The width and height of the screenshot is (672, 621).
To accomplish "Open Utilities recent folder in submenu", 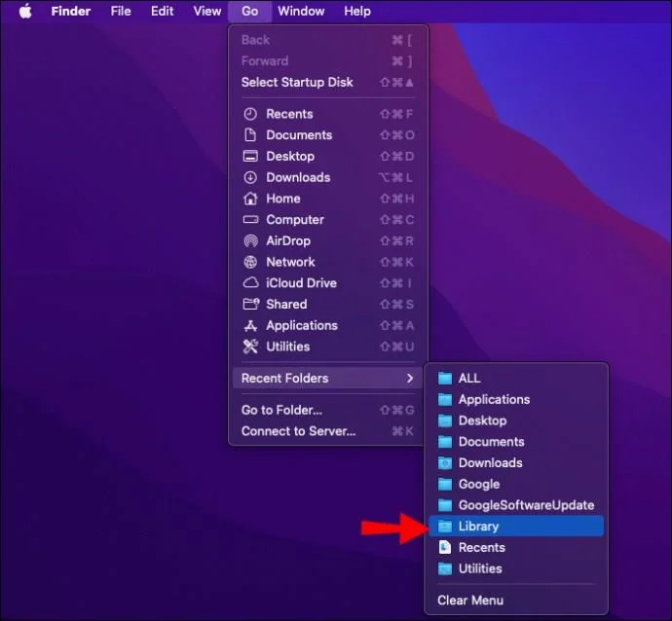I will (x=516, y=568).
